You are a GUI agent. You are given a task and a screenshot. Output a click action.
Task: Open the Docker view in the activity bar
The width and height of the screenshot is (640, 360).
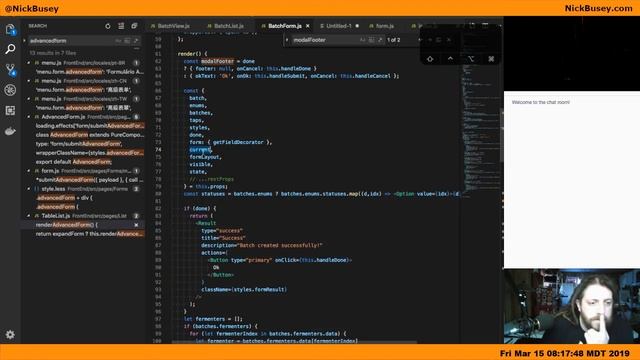coord(10,131)
